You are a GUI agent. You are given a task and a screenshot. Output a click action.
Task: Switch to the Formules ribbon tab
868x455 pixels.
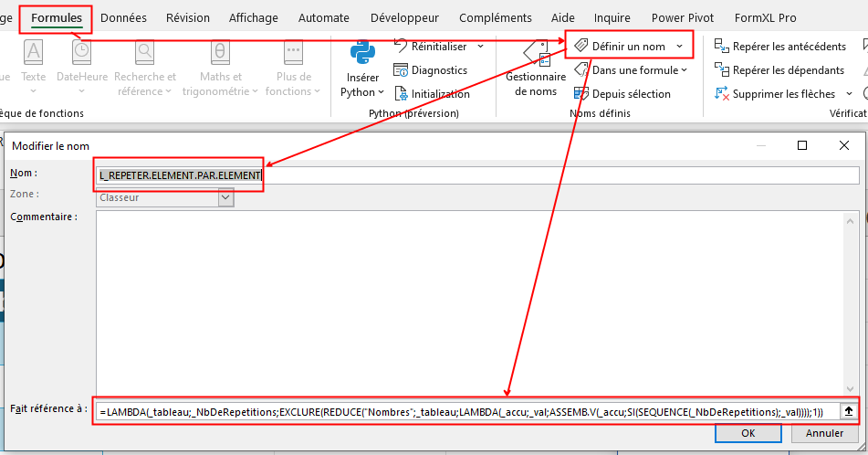point(57,17)
